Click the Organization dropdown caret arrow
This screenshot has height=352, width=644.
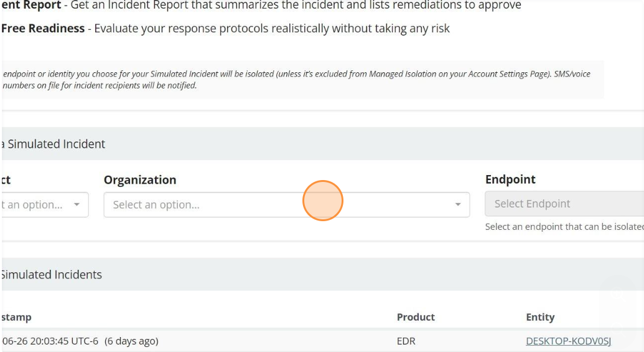[458, 205]
